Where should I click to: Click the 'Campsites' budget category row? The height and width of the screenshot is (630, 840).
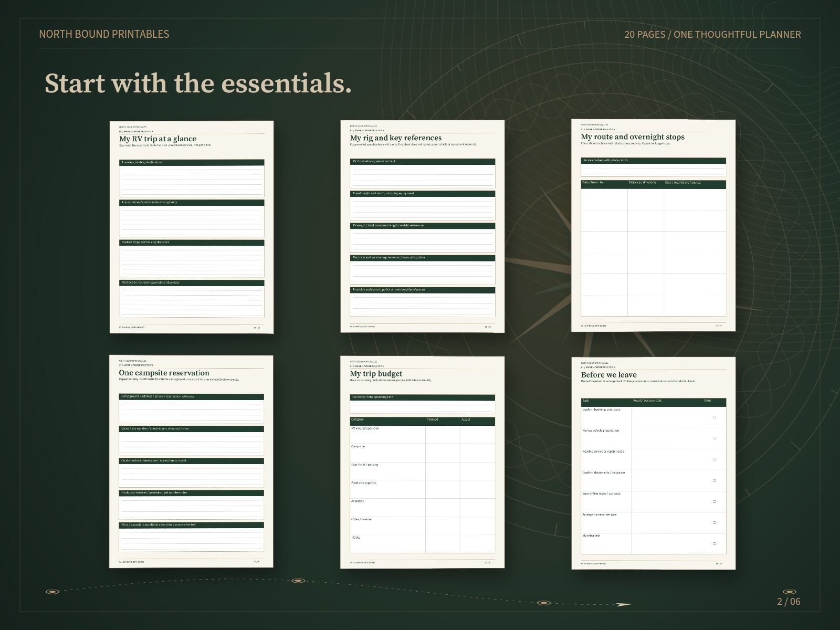(423, 453)
